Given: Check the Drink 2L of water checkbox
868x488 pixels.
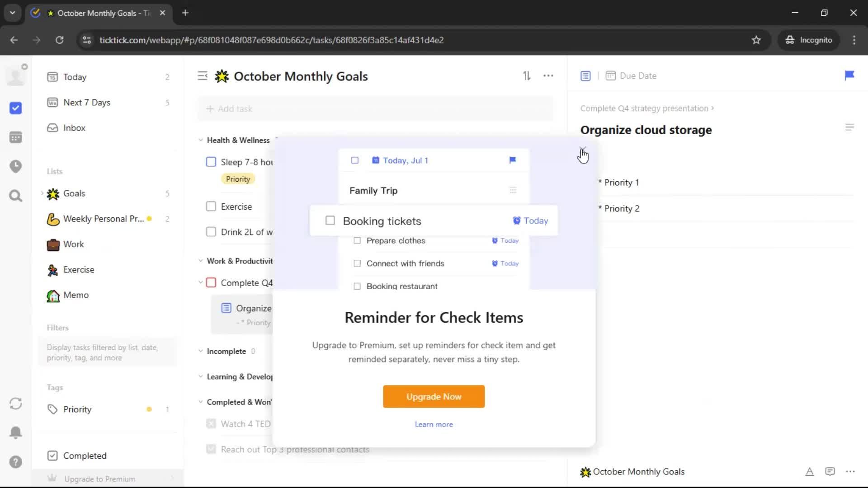Looking at the screenshot, I should click(x=211, y=232).
